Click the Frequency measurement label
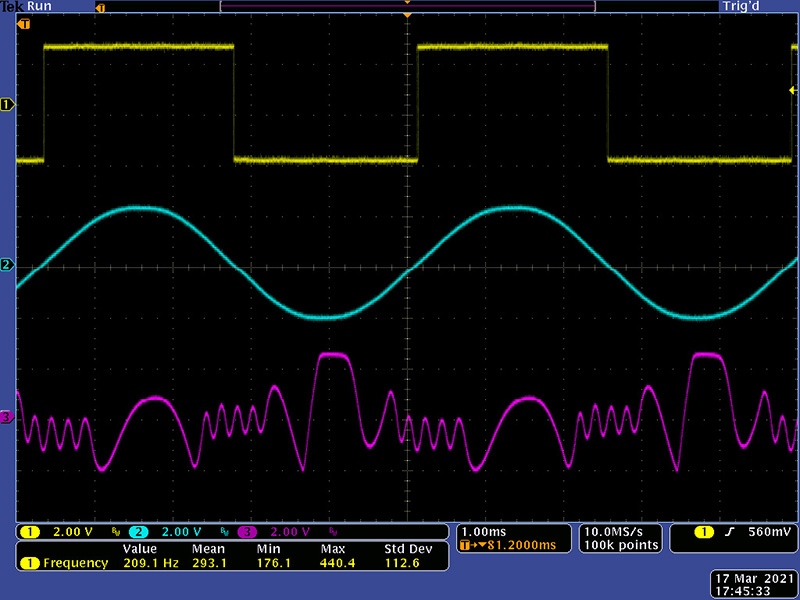Screen dimensions: 800x600 click(75, 563)
